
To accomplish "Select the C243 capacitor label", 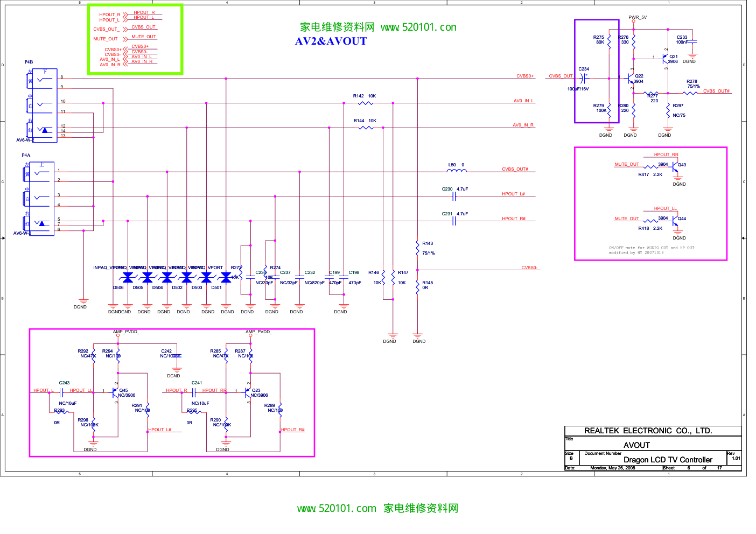I will coord(64,383).
